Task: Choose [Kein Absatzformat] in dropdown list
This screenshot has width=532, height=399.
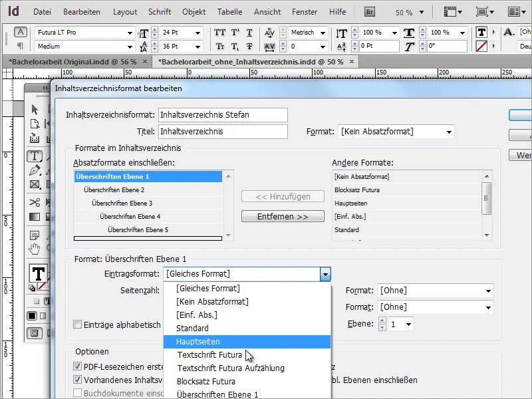Action: point(247,302)
